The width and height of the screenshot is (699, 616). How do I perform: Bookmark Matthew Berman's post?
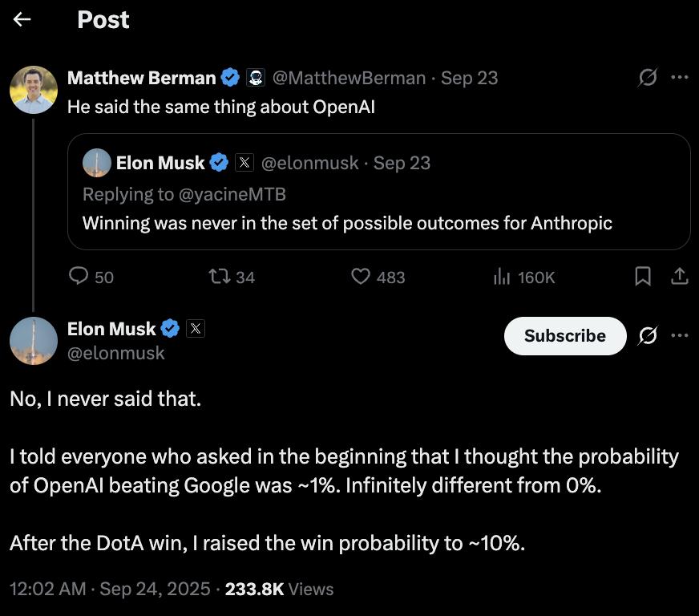(x=643, y=275)
